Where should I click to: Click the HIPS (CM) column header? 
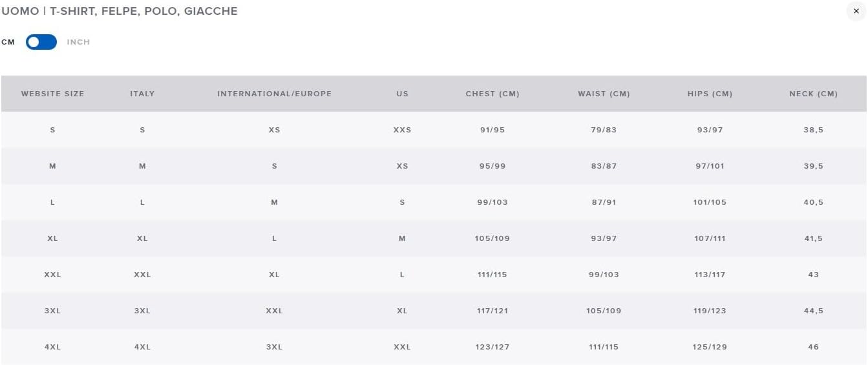710,94
